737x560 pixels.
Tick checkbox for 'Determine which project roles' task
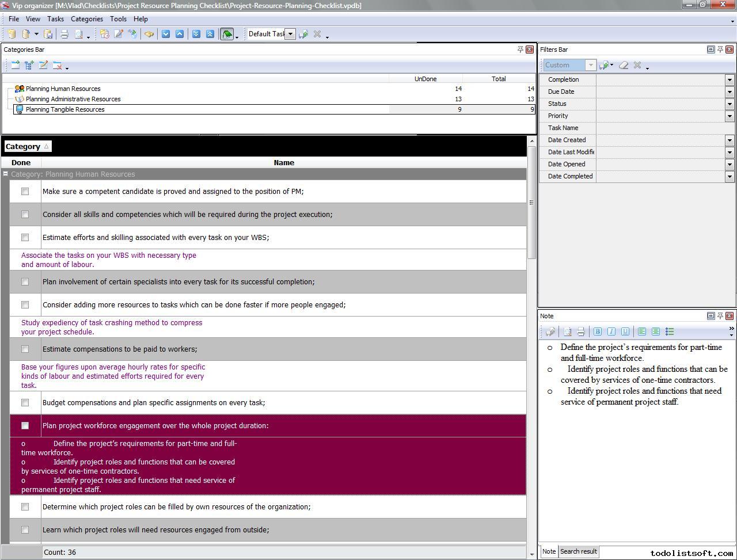click(x=25, y=507)
